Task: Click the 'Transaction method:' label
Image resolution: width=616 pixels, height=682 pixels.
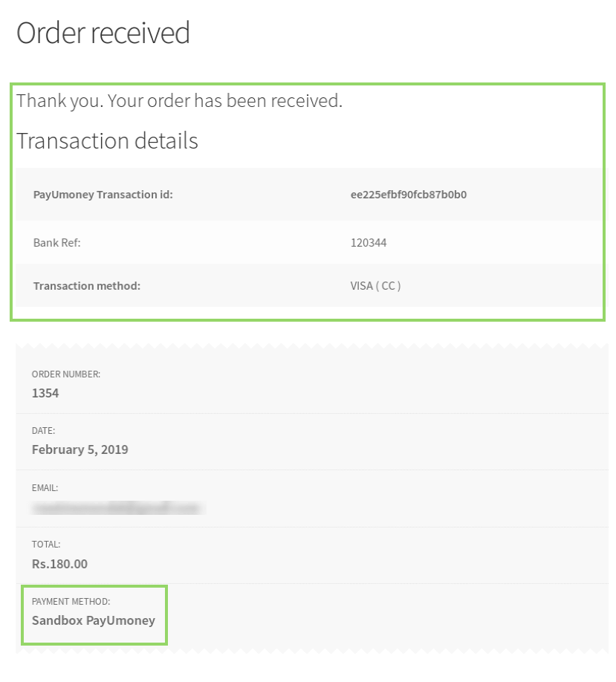Action: pos(87,285)
